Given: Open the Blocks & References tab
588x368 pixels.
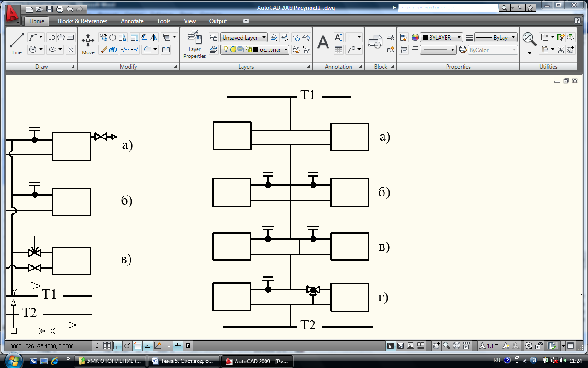Looking at the screenshot, I should pyautogui.click(x=83, y=21).
